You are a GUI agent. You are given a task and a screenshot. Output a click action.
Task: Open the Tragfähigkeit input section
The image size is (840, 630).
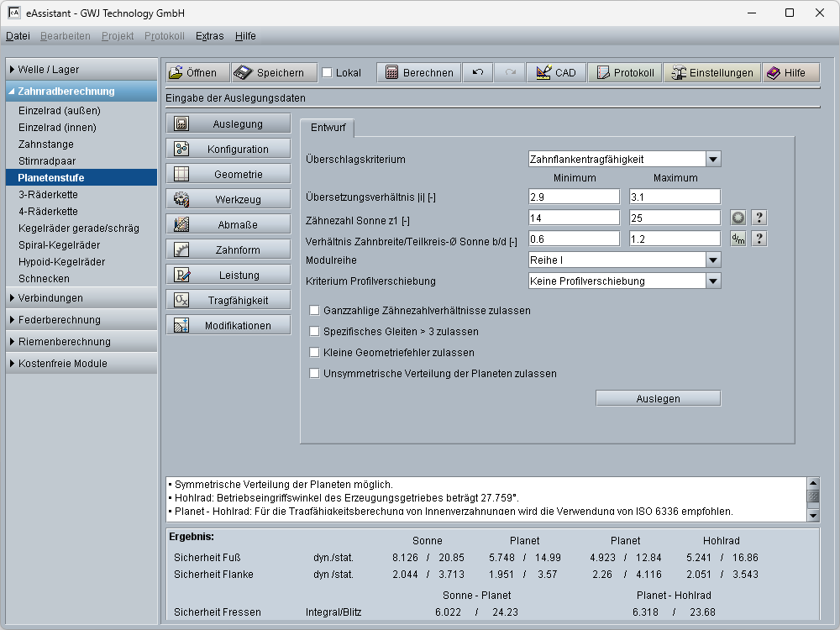[x=228, y=301]
